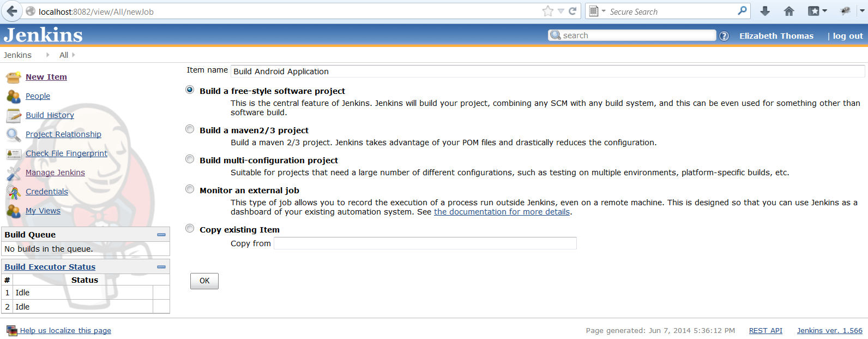Focus the Item name text field
The height and width of the screenshot is (339, 868).
coord(548,72)
